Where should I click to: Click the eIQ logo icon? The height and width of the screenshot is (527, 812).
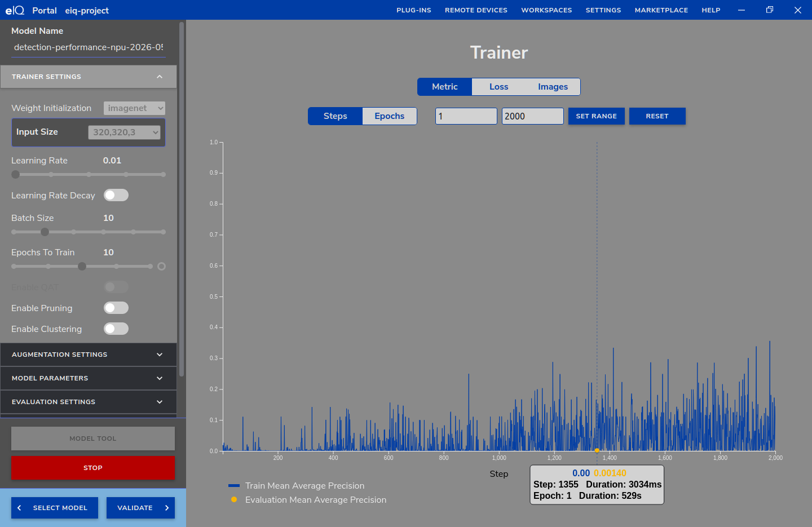click(x=15, y=10)
